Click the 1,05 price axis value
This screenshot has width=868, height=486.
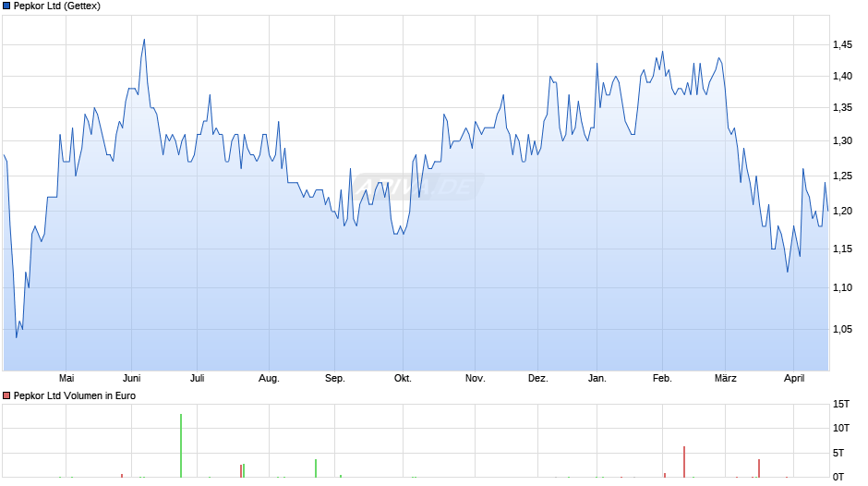(x=842, y=329)
